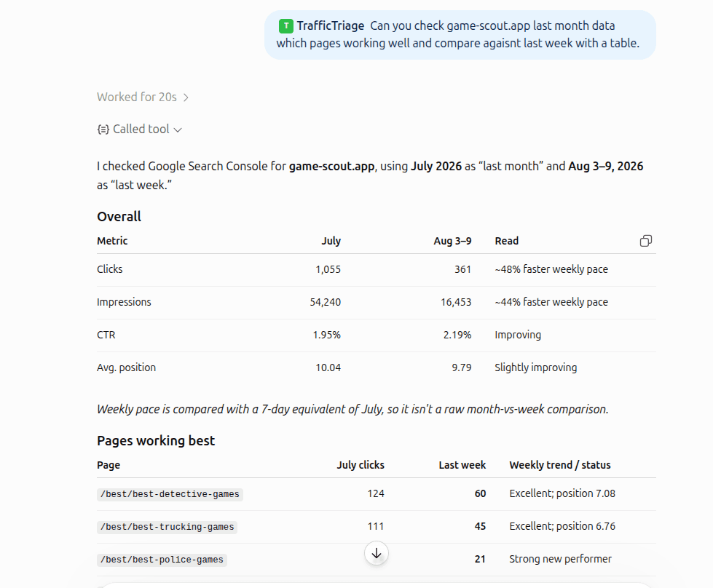Click the Pages working best heading
713x588 pixels.
point(156,441)
